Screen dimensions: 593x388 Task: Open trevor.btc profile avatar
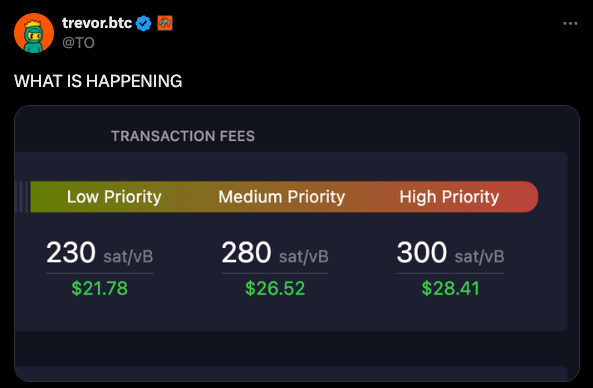[34, 33]
